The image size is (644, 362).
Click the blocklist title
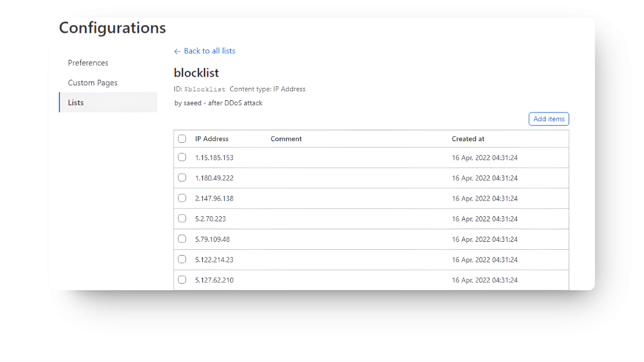pos(196,73)
